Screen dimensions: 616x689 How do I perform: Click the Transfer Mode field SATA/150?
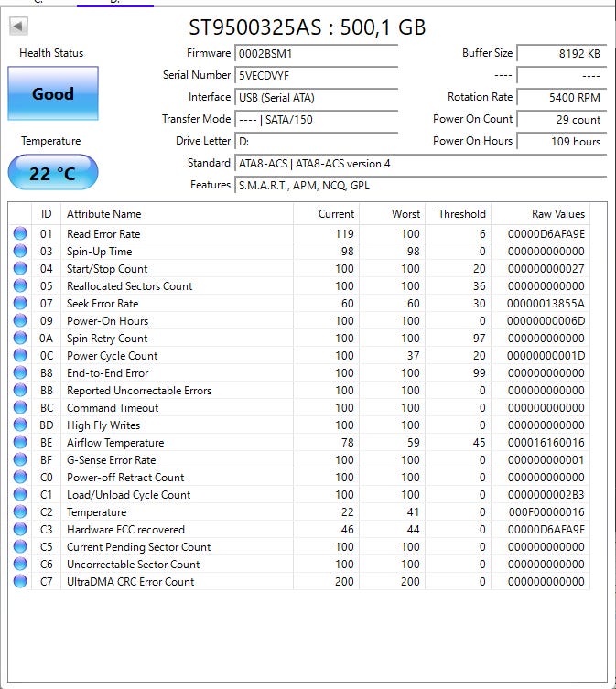click(x=317, y=120)
